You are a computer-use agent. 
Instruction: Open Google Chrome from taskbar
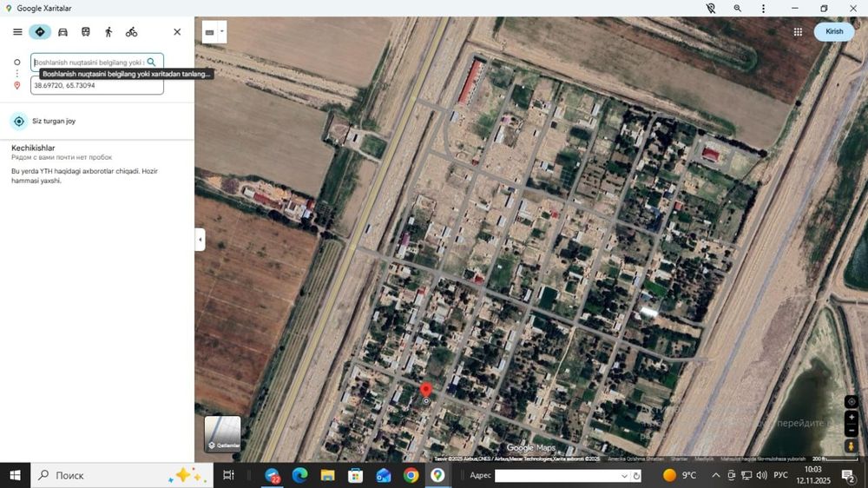[411, 475]
